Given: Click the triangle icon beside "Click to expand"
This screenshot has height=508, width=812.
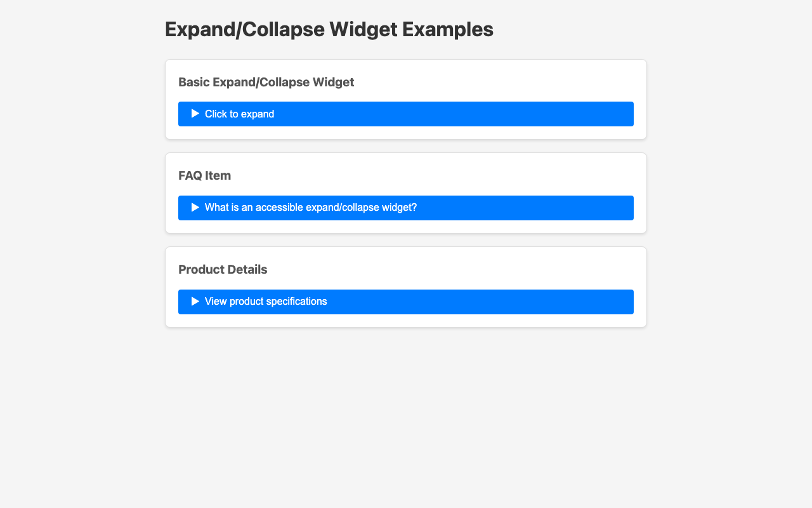Looking at the screenshot, I should 195,114.
